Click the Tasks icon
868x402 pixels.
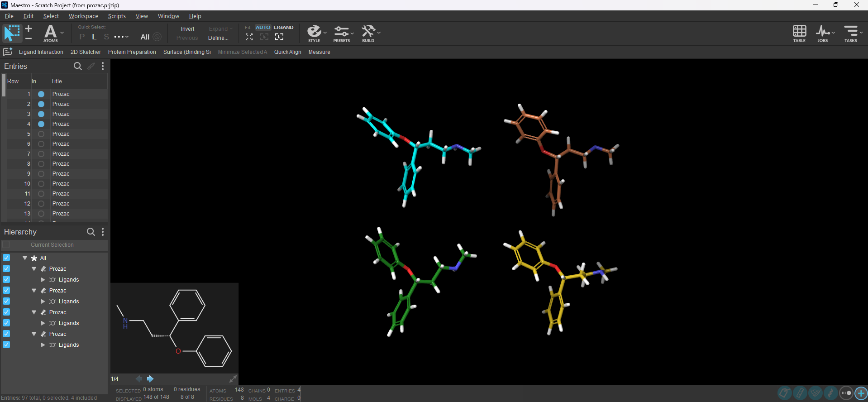coord(851,33)
